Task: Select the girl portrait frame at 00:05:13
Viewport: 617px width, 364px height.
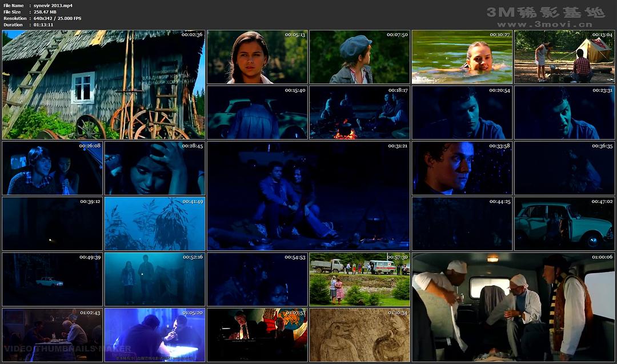Action: (257, 57)
